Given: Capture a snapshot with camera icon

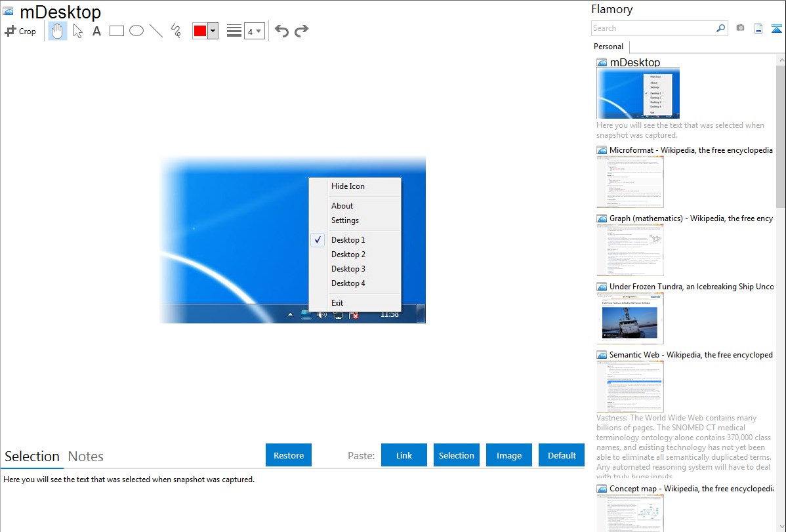Looking at the screenshot, I should [740, 28].
